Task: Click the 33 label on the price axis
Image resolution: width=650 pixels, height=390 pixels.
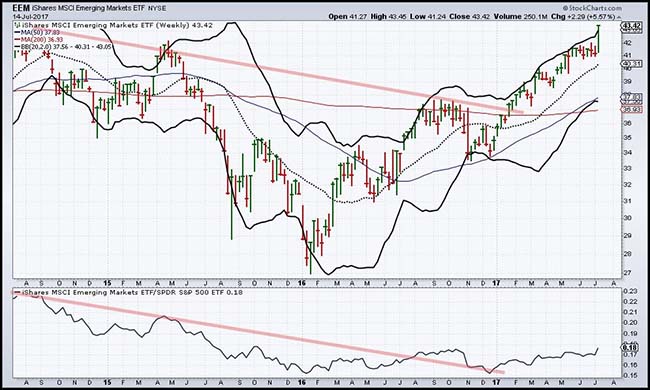Action: pos(628,168)
